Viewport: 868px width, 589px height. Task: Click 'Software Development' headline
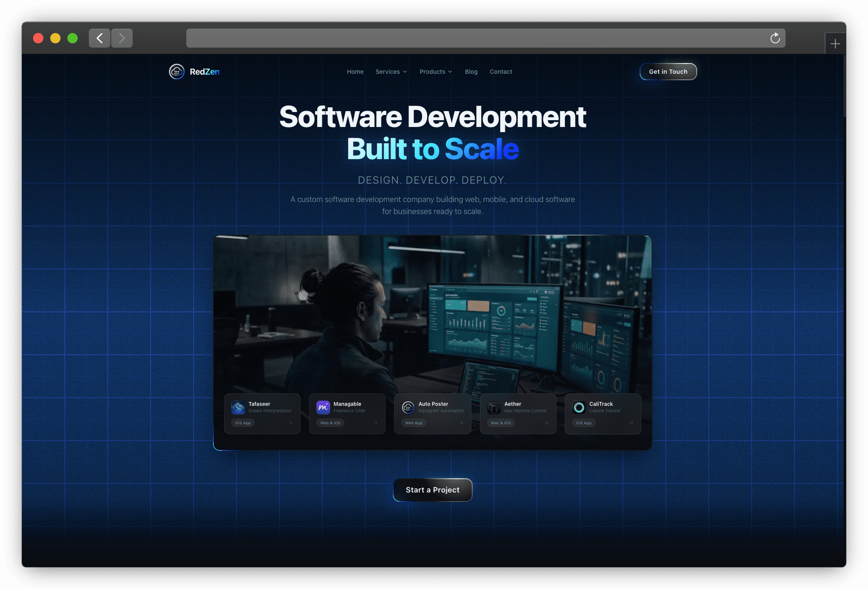click(x=433, y=117)
